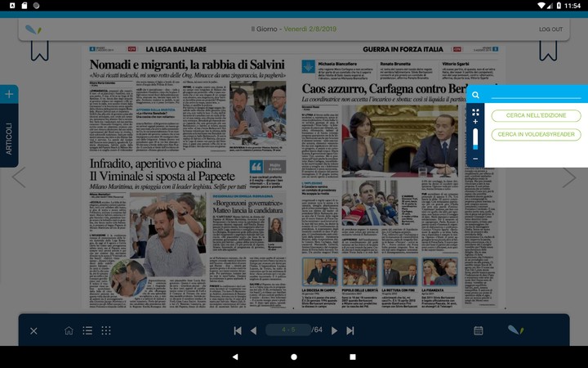Add bookmark on the right page

pos(548,51)
